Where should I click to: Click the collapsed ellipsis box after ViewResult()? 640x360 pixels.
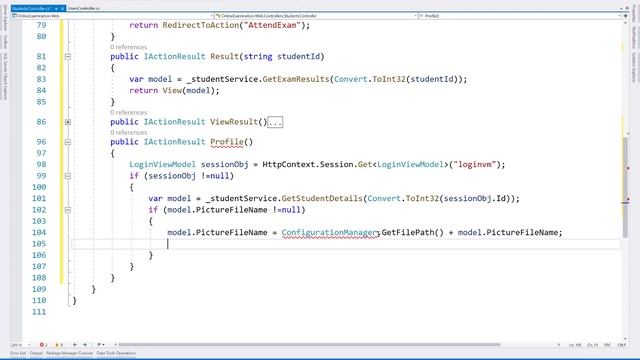tap(275, 122)
